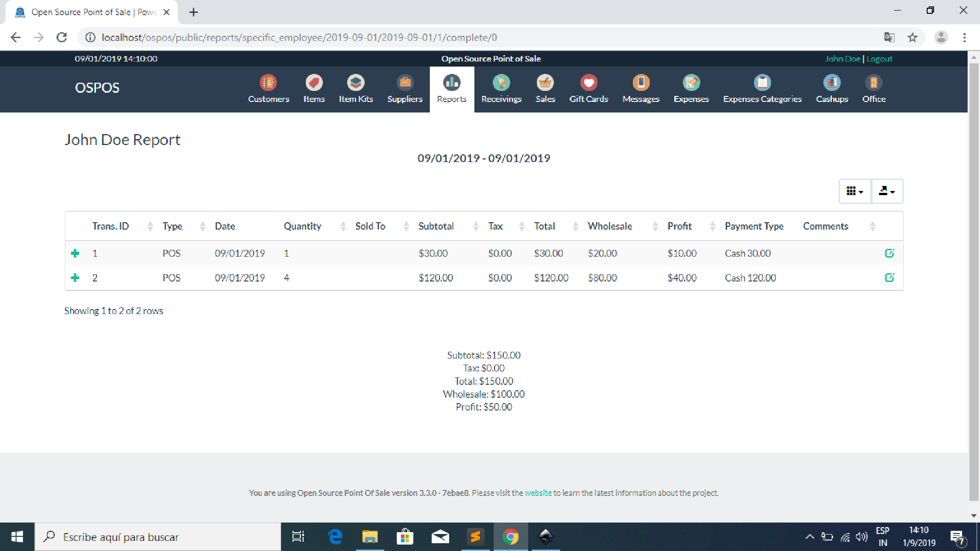This screenshot has width=980, height=551.
Task: Expand details for transaction 2
Action: coord(75,277)
